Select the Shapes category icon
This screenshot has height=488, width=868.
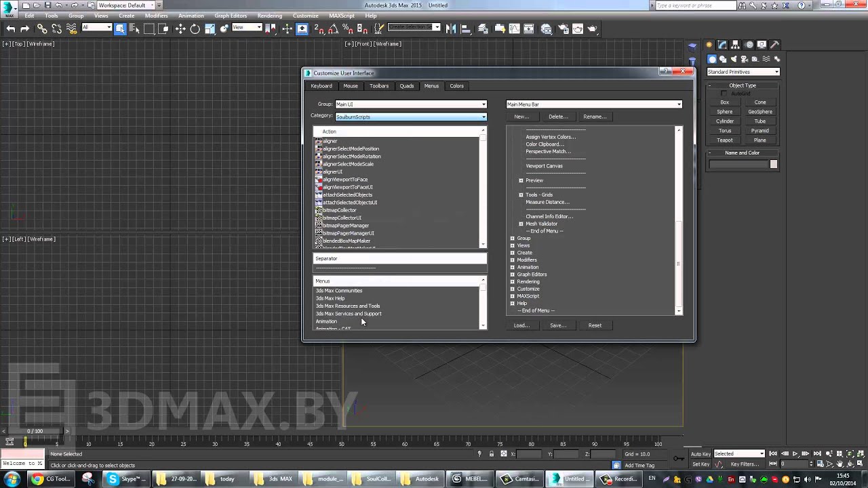pyautogui.click(x=723, y=59)
